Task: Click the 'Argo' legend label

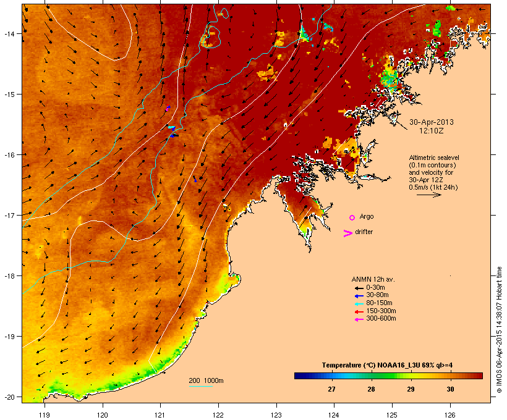Action: [x=367, y=216]
